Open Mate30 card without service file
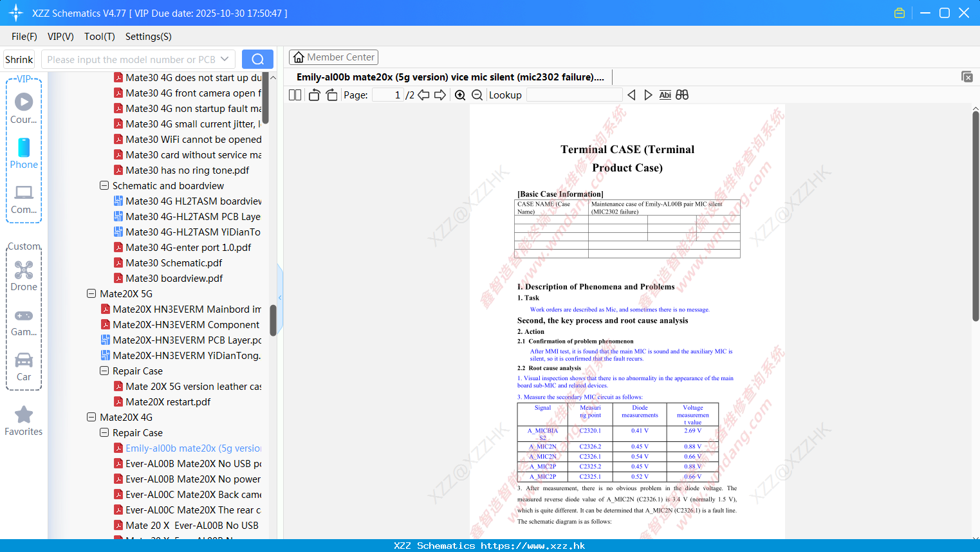The height and width of the screenshot is (552, 980). pyautogui.click(x=188, y=154)
